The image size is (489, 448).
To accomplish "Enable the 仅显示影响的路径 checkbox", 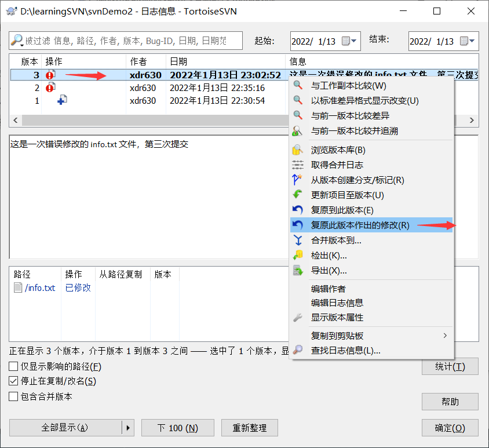I will [x=13, y=366].
